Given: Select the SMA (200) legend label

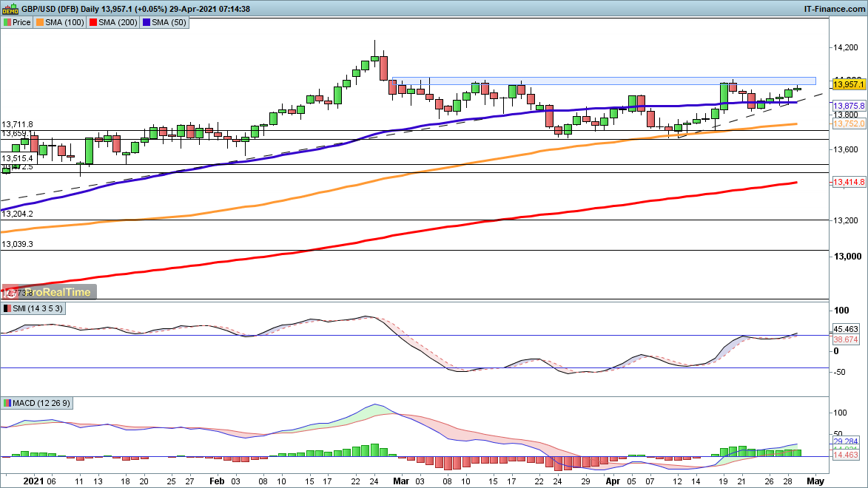Looking at the screenshot, I should 109,22.
